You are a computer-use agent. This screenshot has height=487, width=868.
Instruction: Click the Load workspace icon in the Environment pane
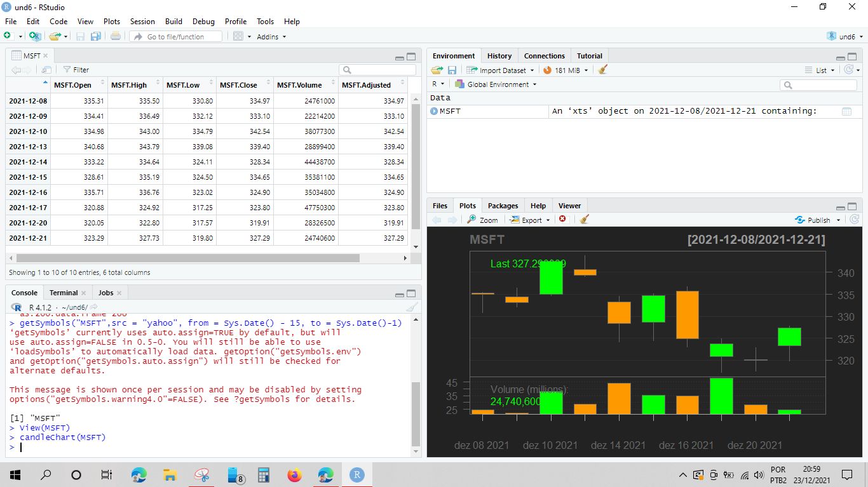coord(437,70)
